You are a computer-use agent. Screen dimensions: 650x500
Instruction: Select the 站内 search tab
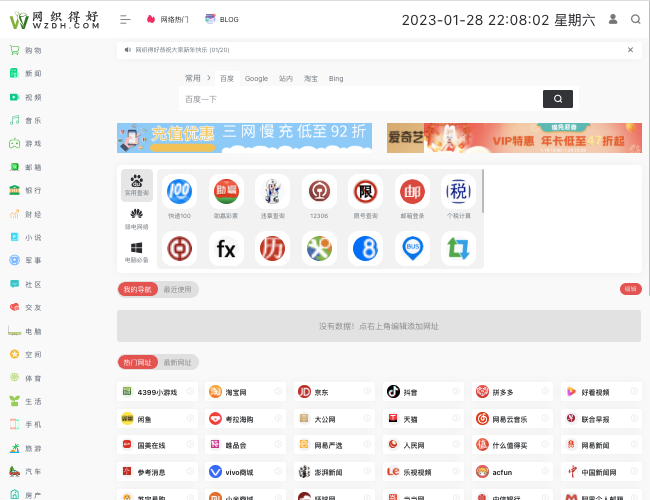[286, 78]
